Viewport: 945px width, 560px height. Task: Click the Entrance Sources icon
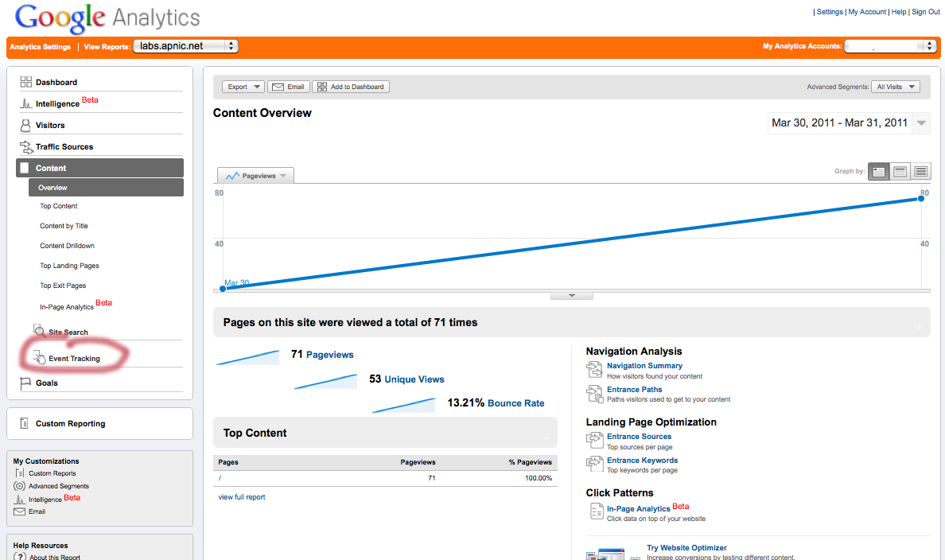[594, 441]
